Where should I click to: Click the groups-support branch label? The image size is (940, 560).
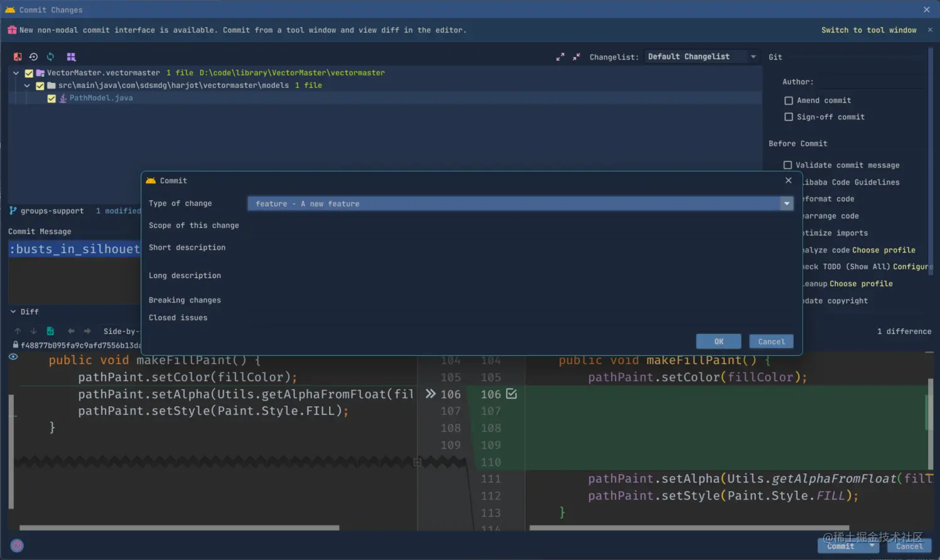(52, 211)
